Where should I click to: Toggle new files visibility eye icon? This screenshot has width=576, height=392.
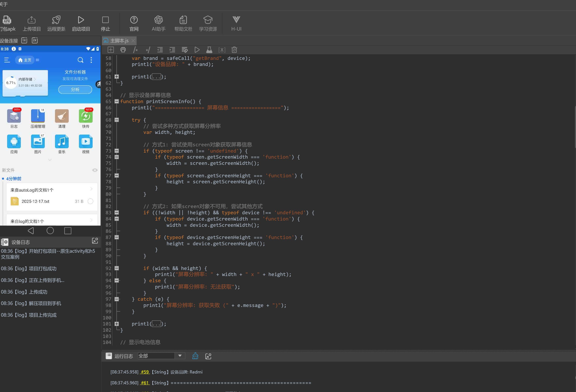click(95, 170)
